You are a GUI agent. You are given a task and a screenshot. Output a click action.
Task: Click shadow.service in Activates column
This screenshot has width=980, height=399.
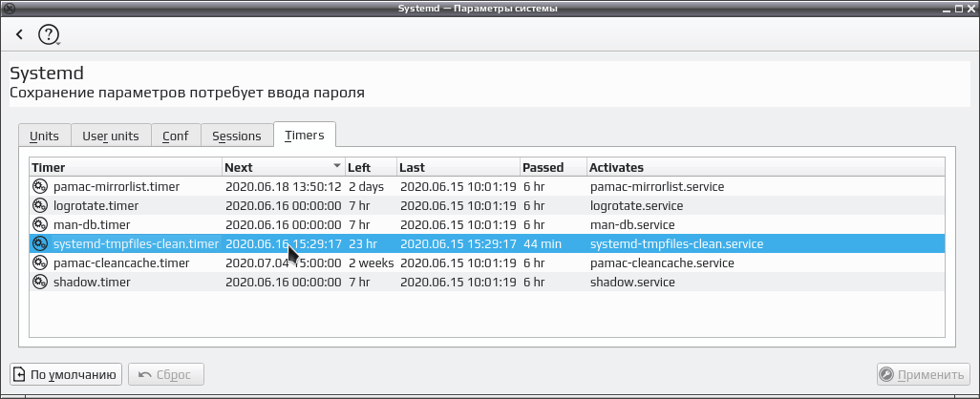click(632, 282)
